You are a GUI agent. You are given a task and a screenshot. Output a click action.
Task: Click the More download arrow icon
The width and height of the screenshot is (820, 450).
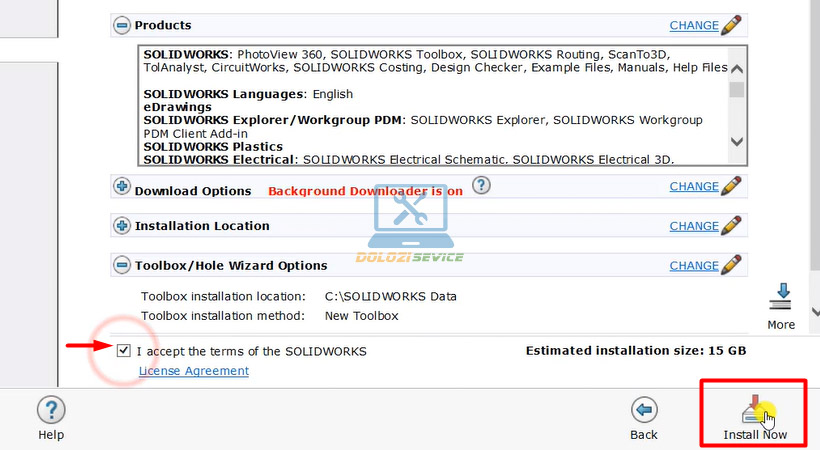[x=780, y=297]
